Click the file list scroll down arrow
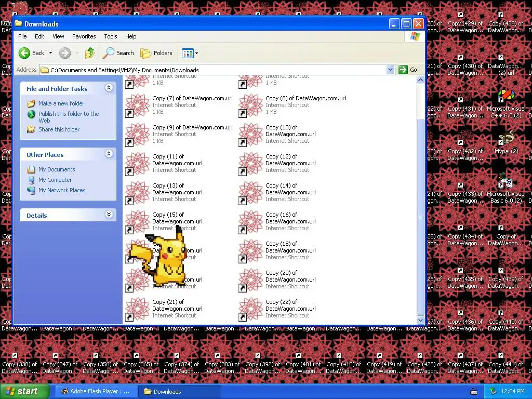 (x=420, y=320)
